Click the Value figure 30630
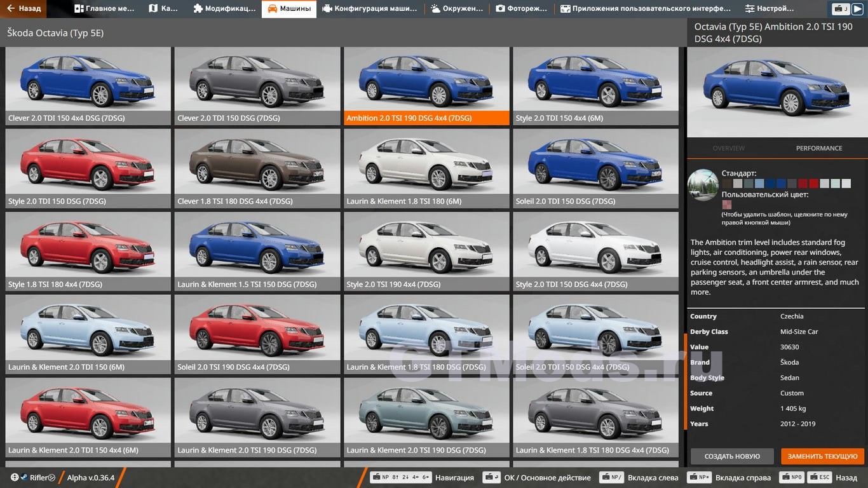The width and height of the screenshot is (868, 488). point(790,347)
